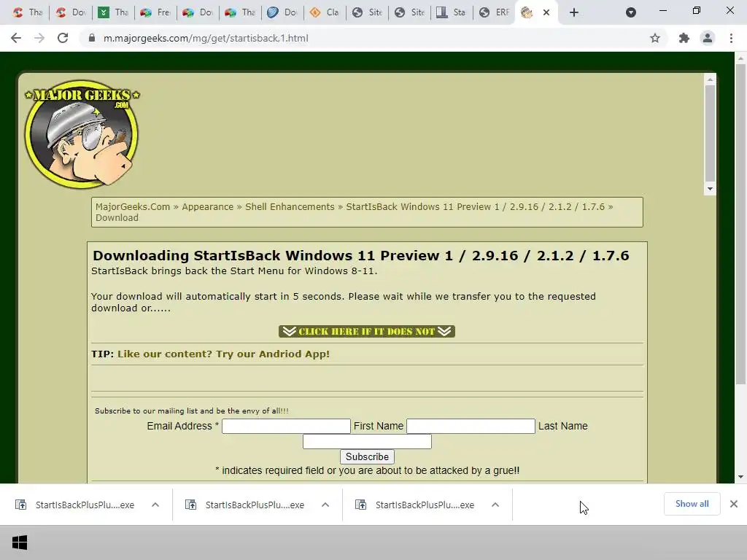Switch to the first 'Tha' tab
Screen dimensions: 747x560
point(27,12)
